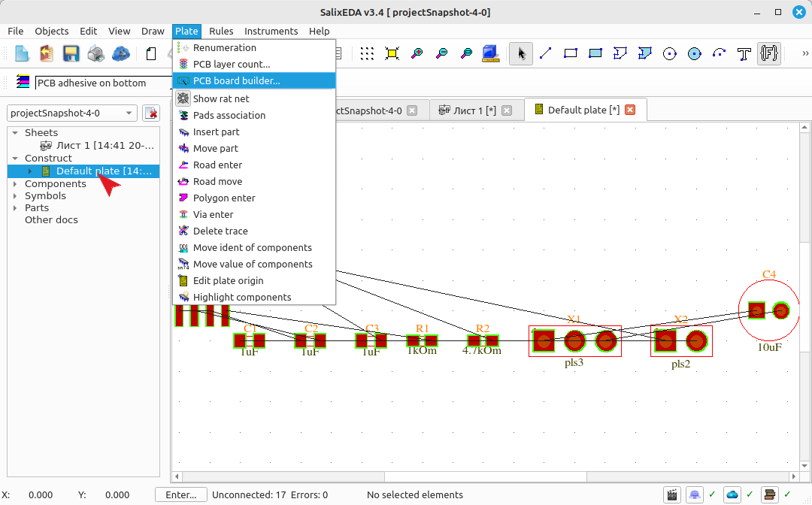Expand the Parts tree node
This screenshot has height=505, width=812.
(15, 208)
